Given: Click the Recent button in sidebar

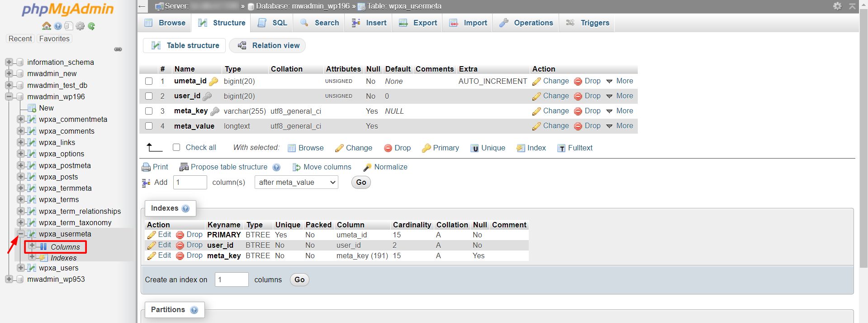Looking at the screenshot, I should [x=20, y=39].
